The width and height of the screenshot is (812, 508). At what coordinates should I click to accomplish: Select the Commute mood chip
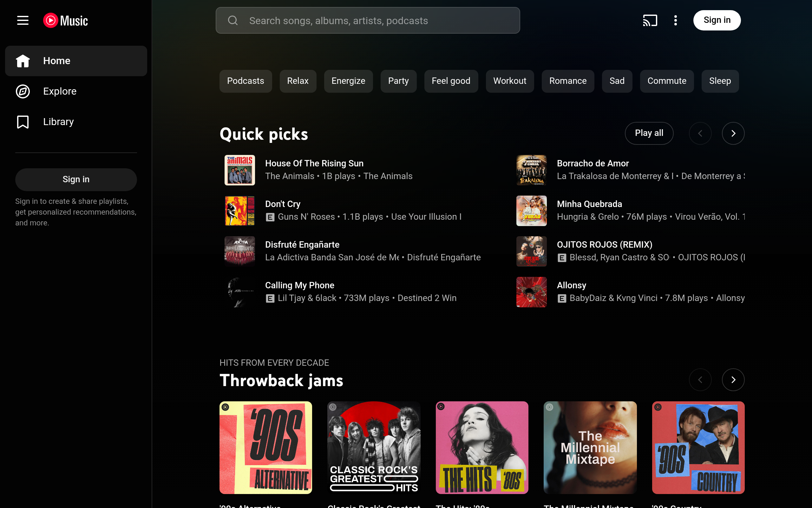pos(667,81)
